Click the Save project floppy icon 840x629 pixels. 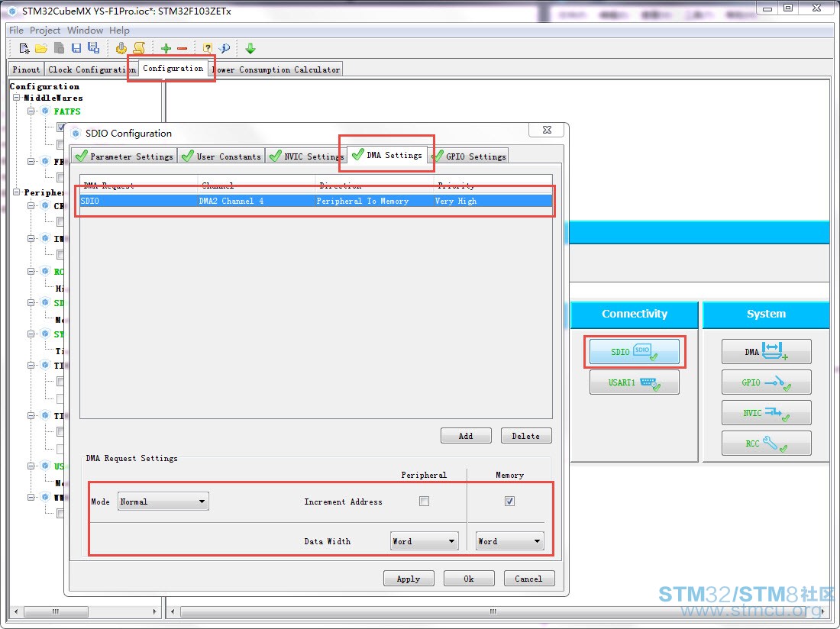point(76,48)
